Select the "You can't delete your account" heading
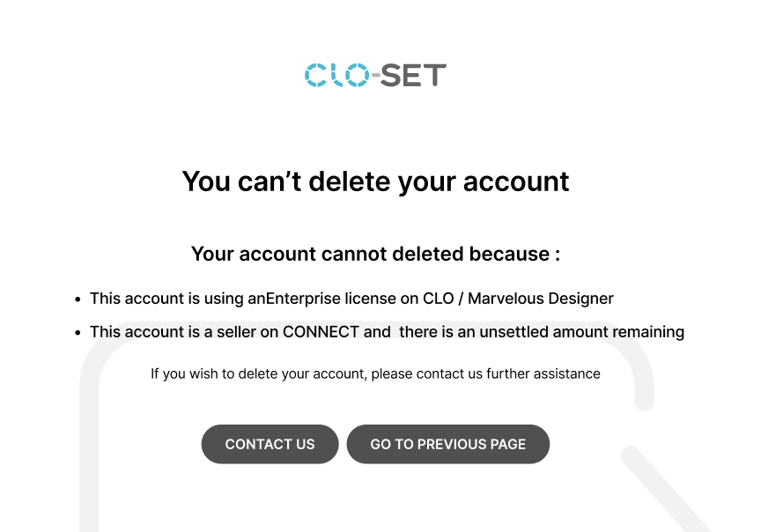This screenshot has height=532, width=761. pyautogui.click(x=375, y=181)
